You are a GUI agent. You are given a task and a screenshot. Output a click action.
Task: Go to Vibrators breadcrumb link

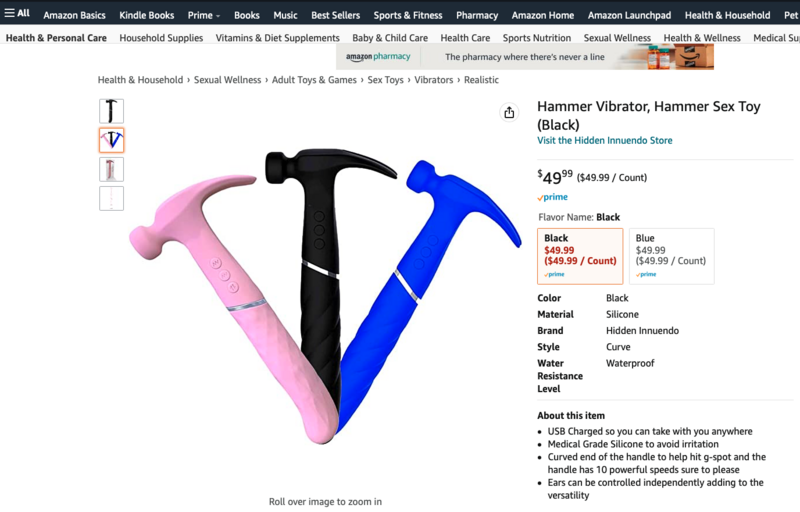click(433, 80)
